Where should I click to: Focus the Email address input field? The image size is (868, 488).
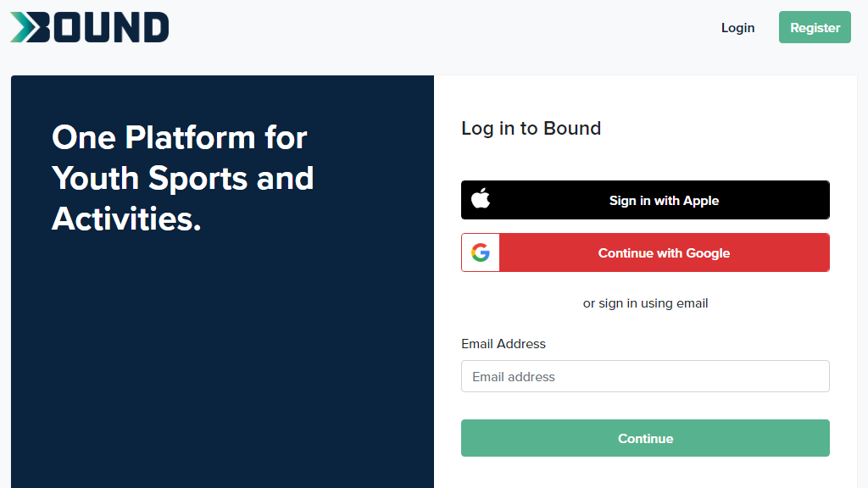[x=645, y=376]
